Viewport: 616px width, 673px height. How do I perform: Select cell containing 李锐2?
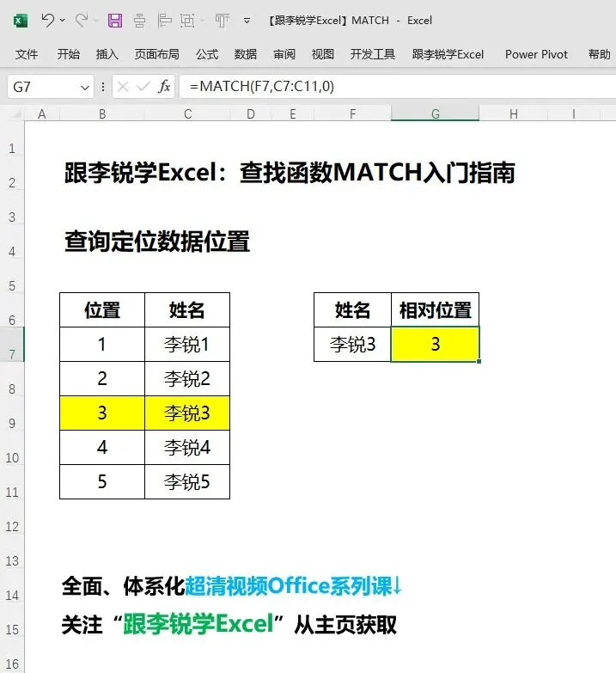point(187,378)
